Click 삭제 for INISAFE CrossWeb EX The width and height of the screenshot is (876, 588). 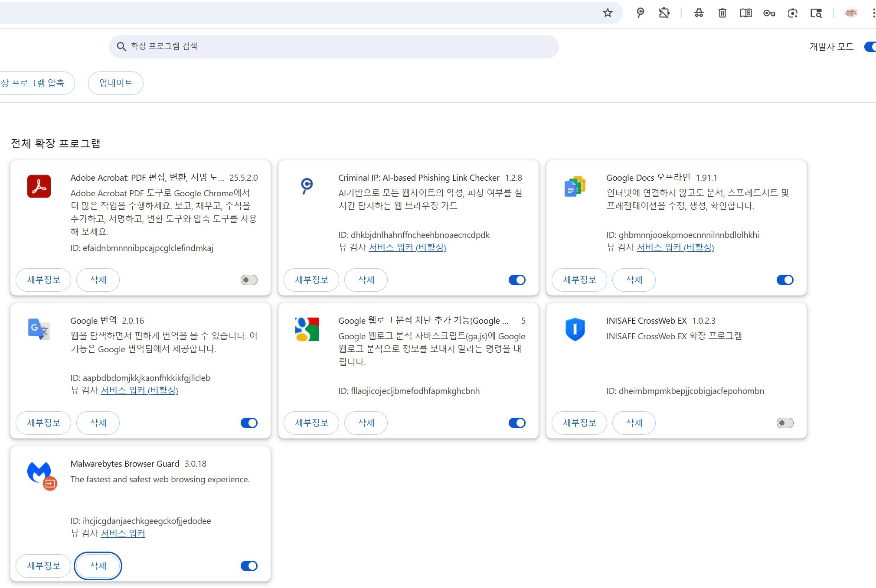[634, 423]
